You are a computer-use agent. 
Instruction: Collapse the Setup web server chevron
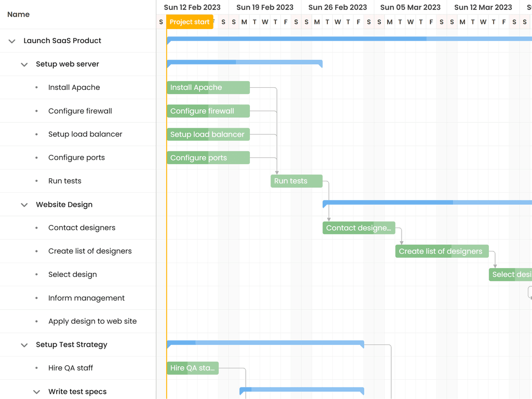[24, 64]
